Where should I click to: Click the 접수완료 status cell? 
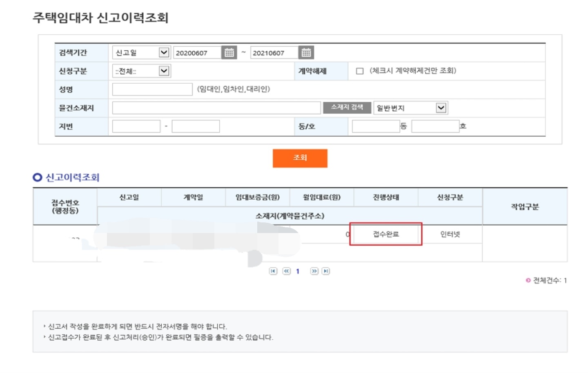click(386, 234)
